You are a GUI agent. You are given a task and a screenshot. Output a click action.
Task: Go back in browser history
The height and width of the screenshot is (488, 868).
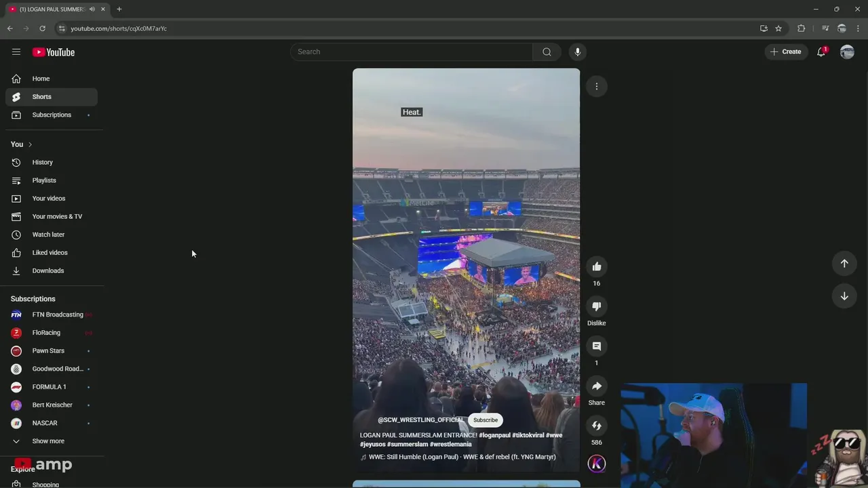point(9,28)
